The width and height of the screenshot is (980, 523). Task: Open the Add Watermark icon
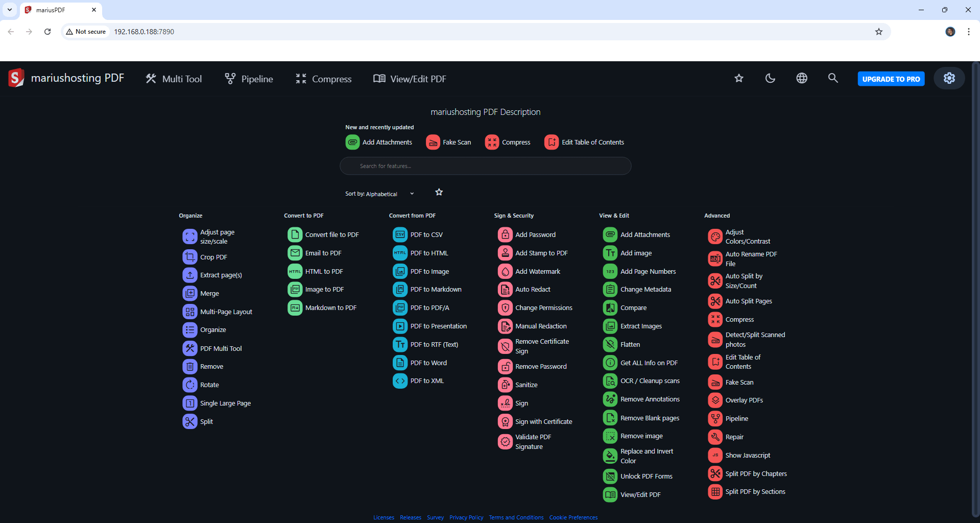point(505,271)
